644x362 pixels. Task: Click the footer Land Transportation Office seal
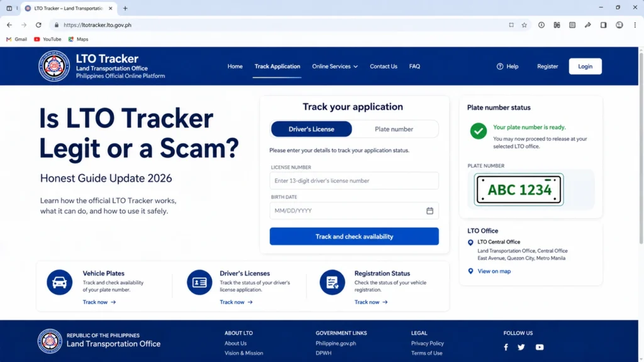pyautogui.click(x=50, y=341)
